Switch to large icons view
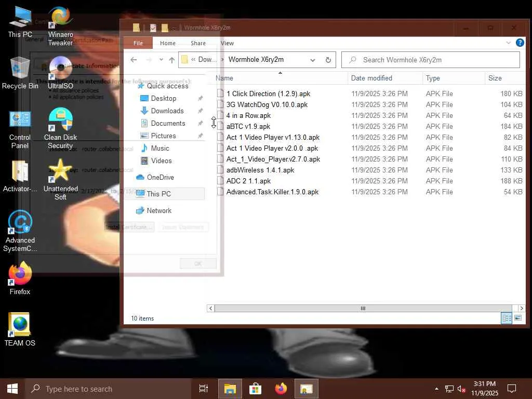 518,318
